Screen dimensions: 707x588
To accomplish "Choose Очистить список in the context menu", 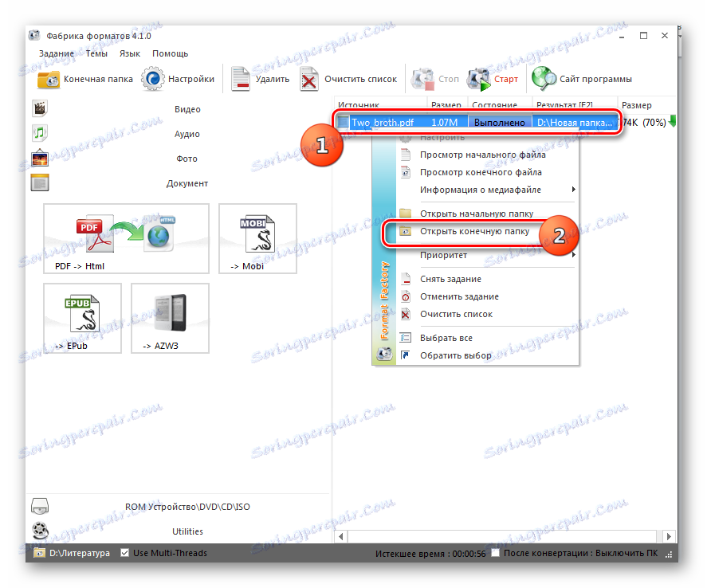I will [456, 315].
